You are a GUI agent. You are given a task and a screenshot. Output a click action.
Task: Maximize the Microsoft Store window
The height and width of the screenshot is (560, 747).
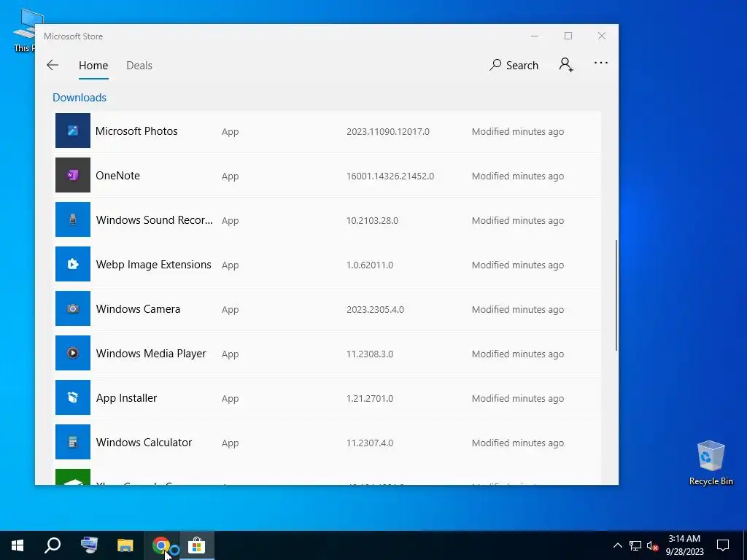pyautogui.click(x=568, y=36)
